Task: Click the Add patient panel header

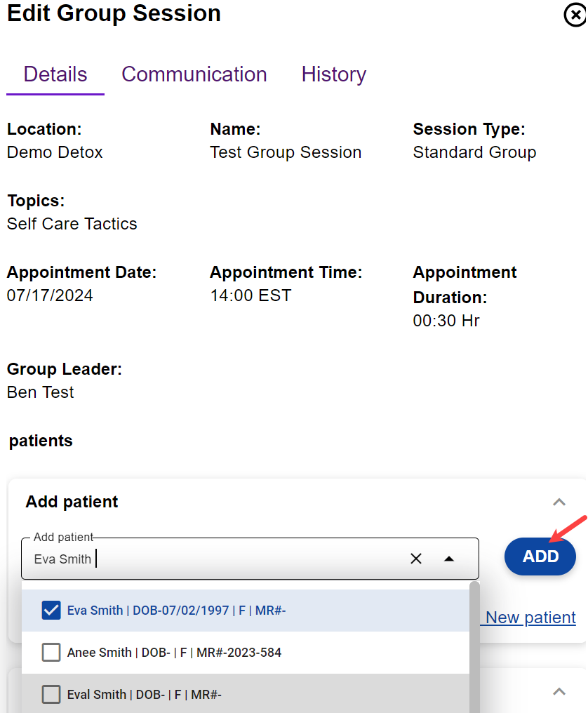Action: [72, 502]
